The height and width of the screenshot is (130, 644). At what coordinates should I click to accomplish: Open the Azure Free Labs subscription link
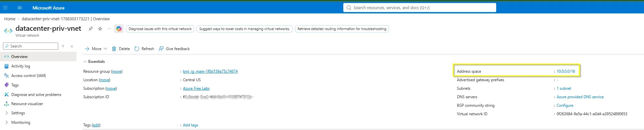[196, 88]
